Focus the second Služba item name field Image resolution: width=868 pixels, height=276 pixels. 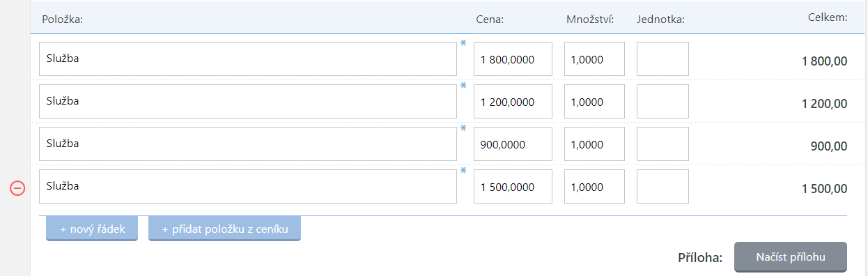(x=248, y=102)
